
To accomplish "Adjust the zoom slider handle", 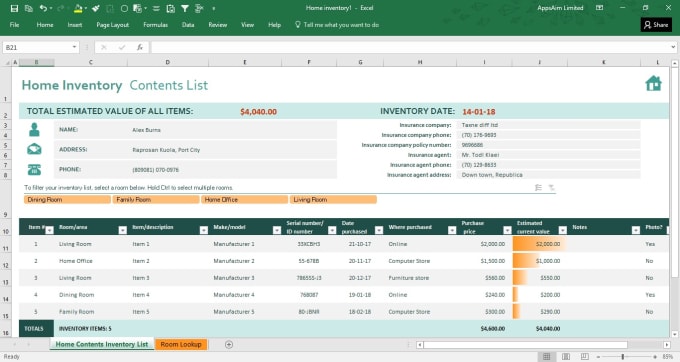I will coord(623,356).
